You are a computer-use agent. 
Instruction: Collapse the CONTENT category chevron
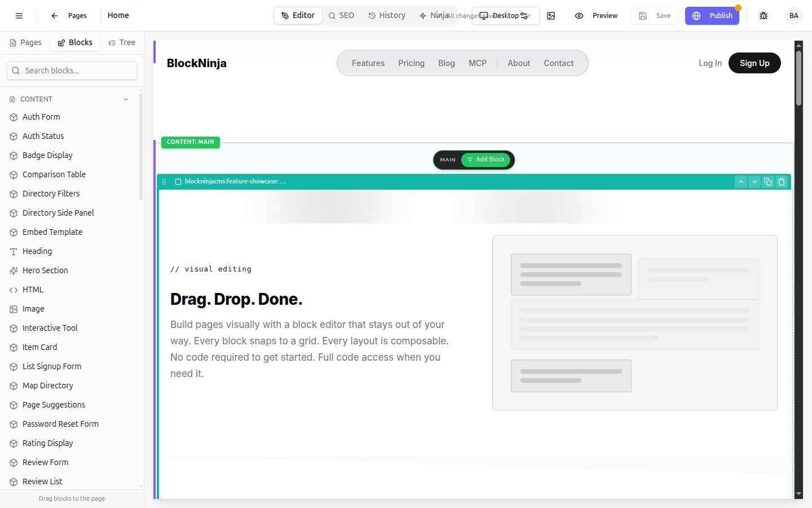tap(126, 99)
